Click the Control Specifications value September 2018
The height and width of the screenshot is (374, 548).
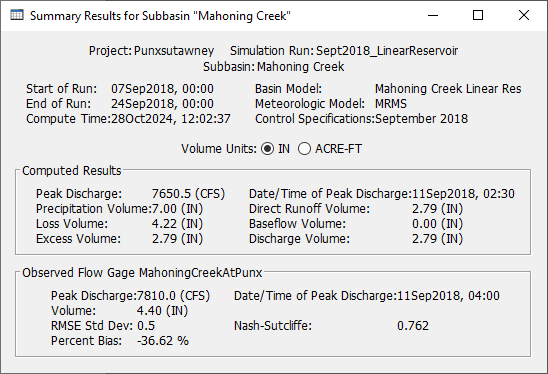pos(421,119)
